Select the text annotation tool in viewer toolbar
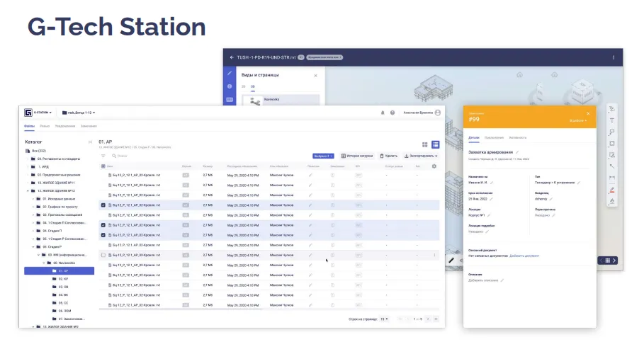 [611, 120]
